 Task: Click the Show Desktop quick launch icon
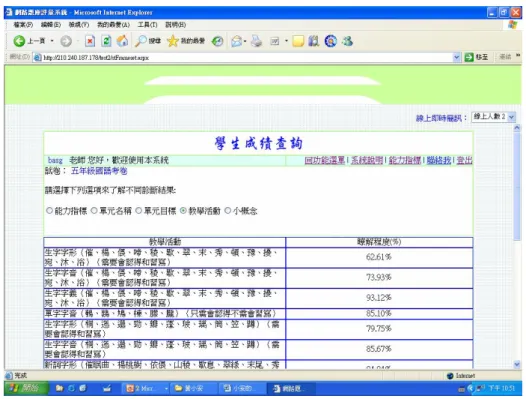(x=107, y=388)
